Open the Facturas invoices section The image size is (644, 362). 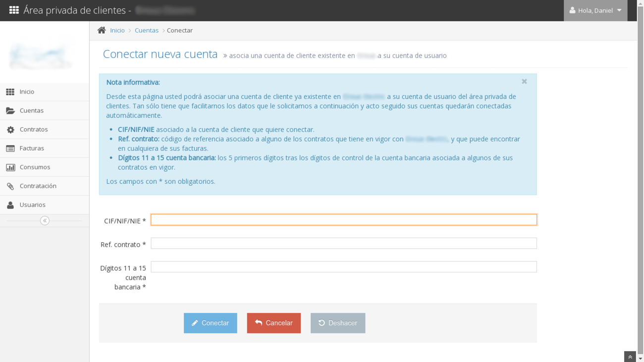click(31, 148)
